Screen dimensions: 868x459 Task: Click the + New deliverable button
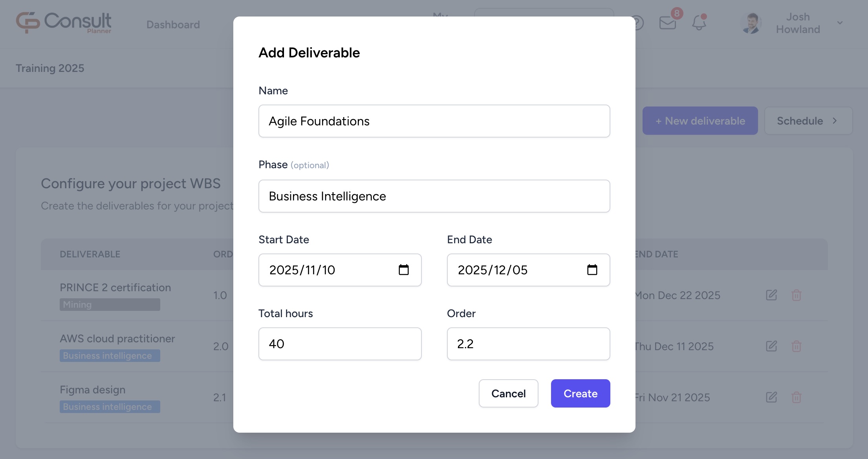700,121
